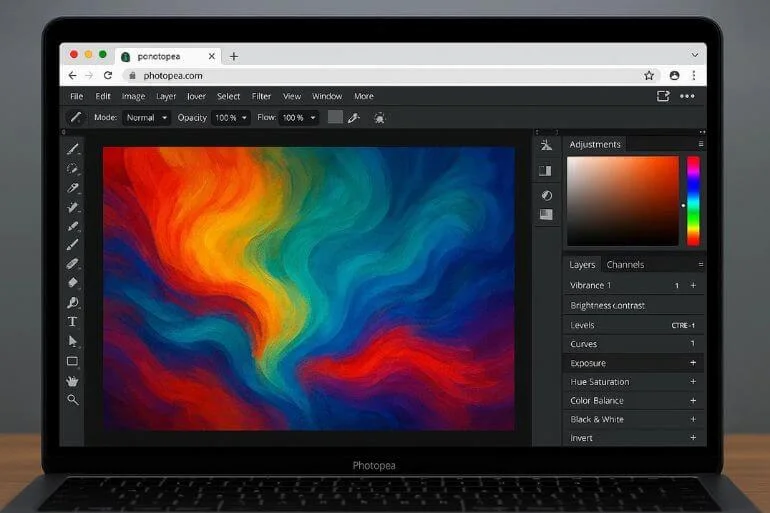
Task: Click the foreground/background squares icon in strip
Action: pos(545,171)
